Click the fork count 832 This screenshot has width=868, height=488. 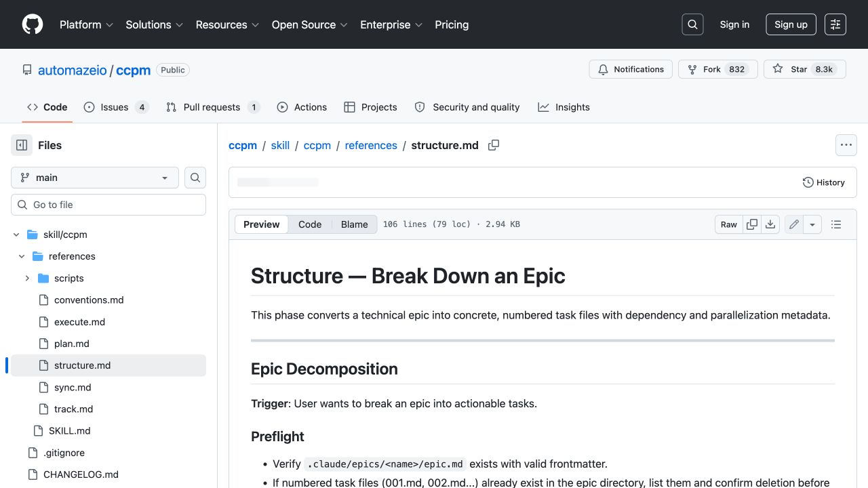point(737,69)
